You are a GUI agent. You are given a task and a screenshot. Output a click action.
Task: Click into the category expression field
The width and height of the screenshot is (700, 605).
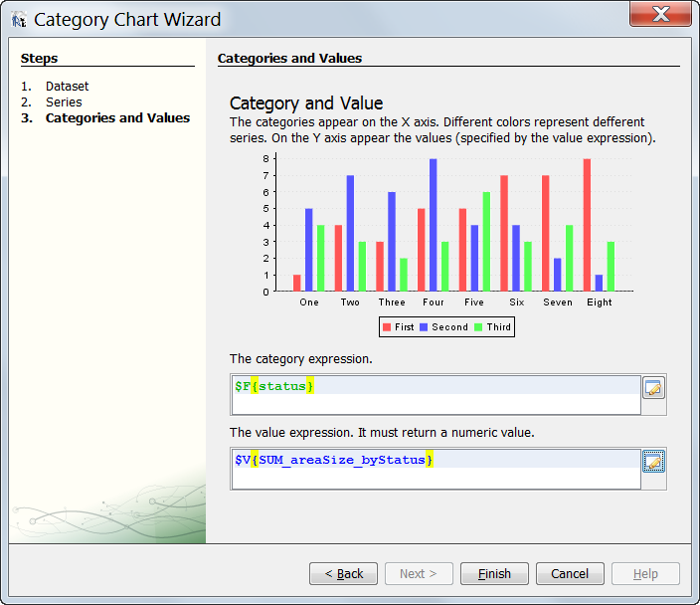click(x=436, y=395)
